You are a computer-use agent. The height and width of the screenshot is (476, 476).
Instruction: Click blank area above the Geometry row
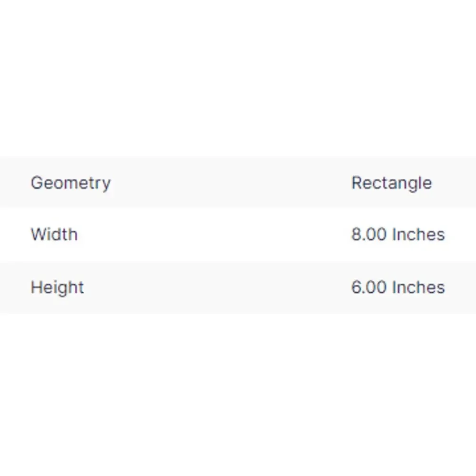coord(238,79)
